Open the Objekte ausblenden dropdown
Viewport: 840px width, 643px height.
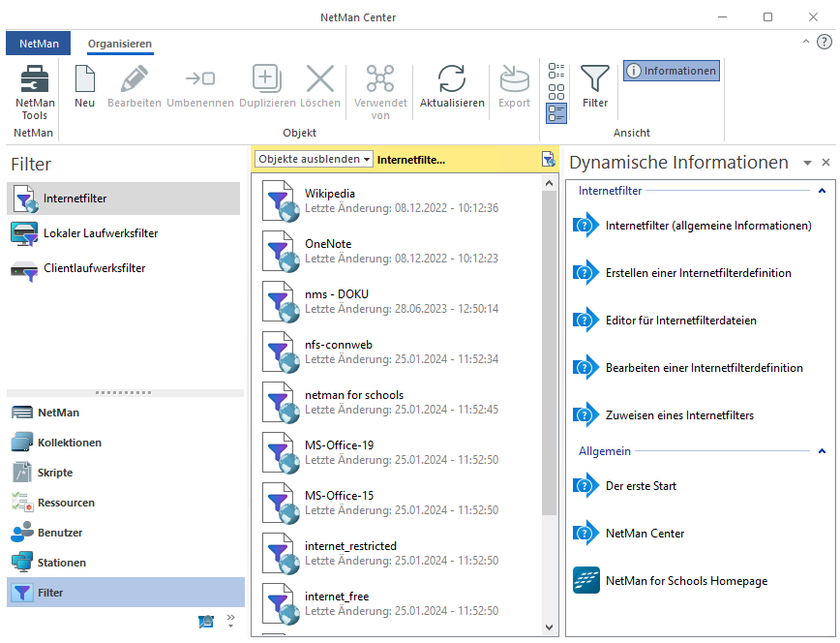[x=315, y=159]
